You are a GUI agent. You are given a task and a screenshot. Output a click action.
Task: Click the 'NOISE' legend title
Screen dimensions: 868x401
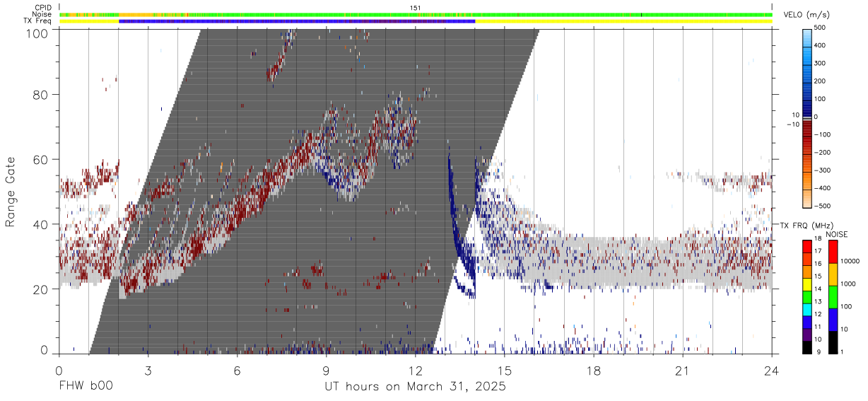pyautogui.click(x=836, y=234)
